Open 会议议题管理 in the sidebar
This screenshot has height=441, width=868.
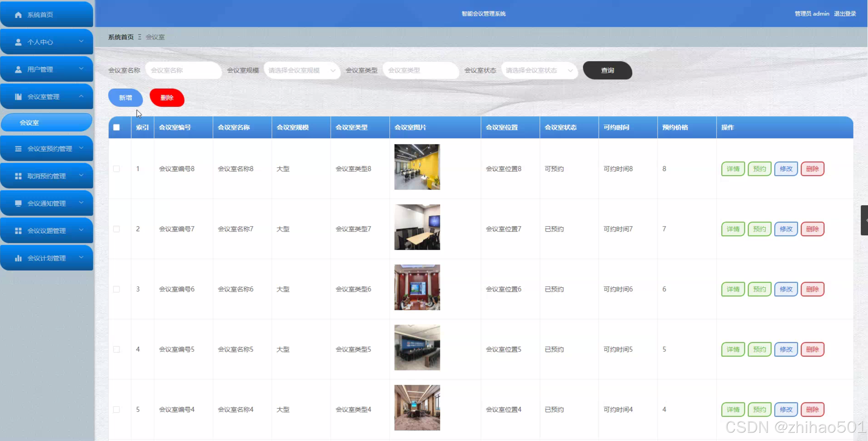click(47, 231)
